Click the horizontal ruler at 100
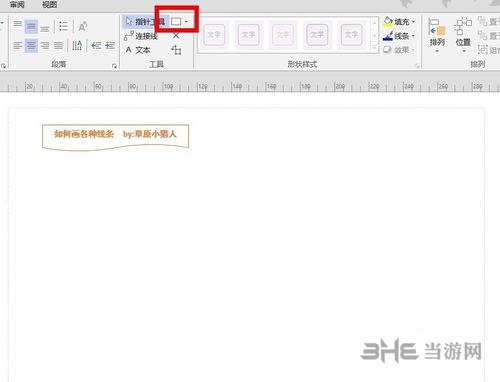500x382 pixels. [168, 87]
